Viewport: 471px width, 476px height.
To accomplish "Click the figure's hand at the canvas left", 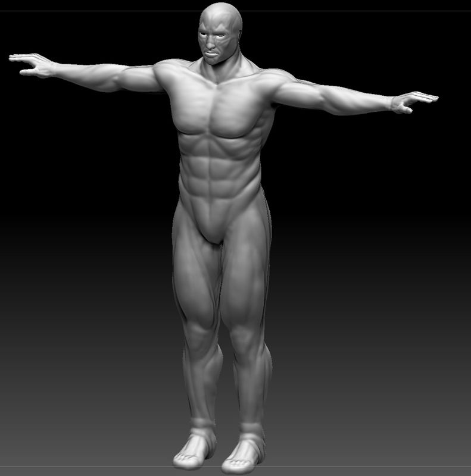I will click(31, 65).
